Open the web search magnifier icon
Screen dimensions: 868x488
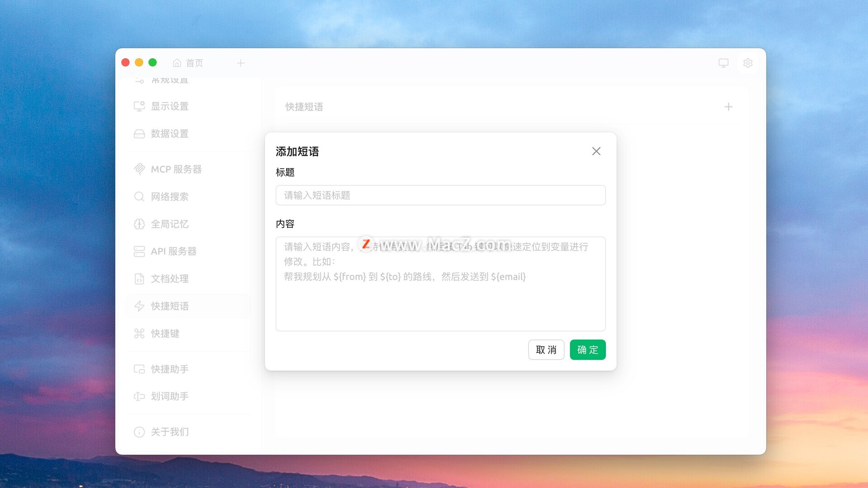[139, 197]
